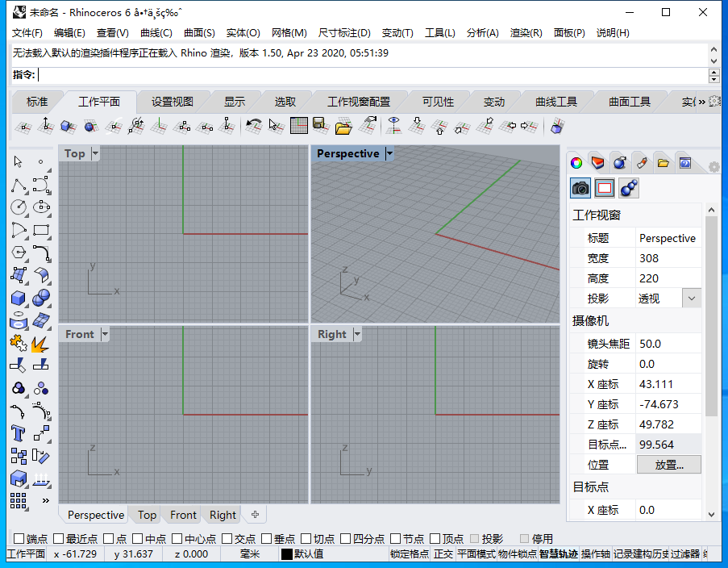The width and height of the screenshot is (728, 568).
Task: Open the 文件(F) menu
Action: (x=27, y=33)
